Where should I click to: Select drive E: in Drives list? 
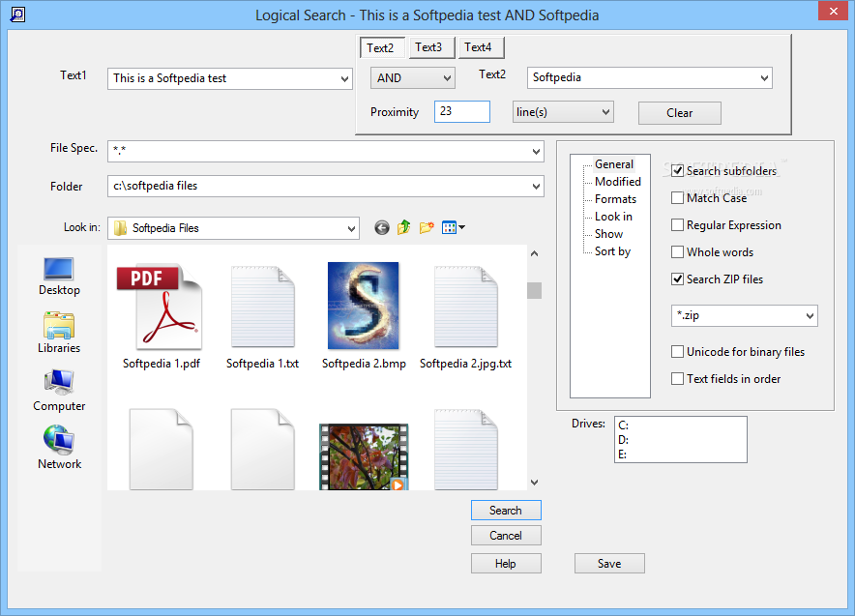(x=623, y=455)
